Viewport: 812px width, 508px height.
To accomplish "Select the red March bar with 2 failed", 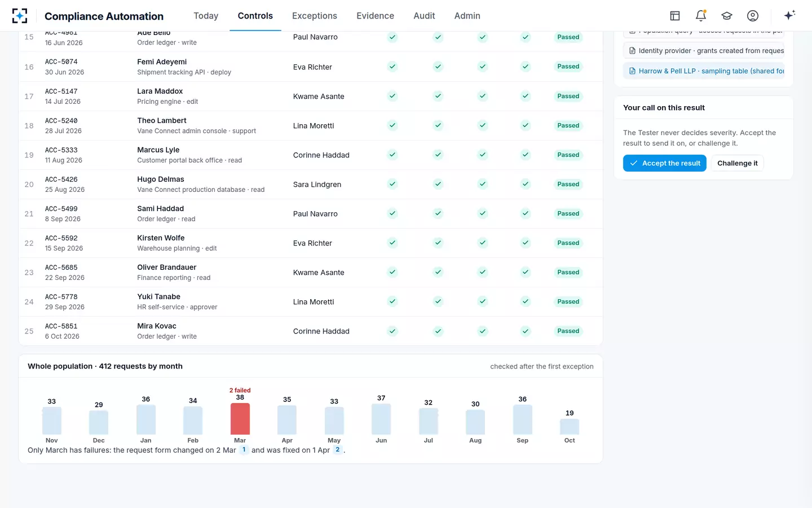I will click(240, 418).
